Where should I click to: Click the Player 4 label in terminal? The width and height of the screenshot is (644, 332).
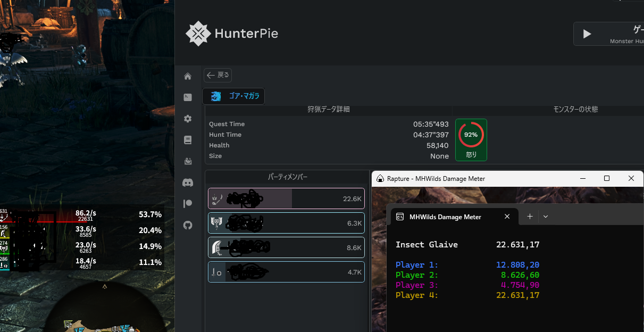[x=417, y=295]
